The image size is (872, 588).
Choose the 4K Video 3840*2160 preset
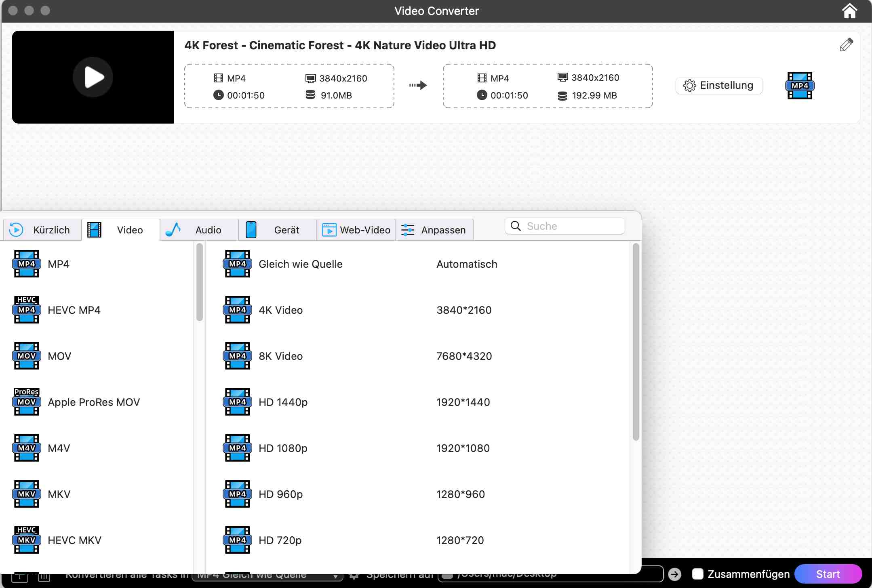(x=280, y=310)
